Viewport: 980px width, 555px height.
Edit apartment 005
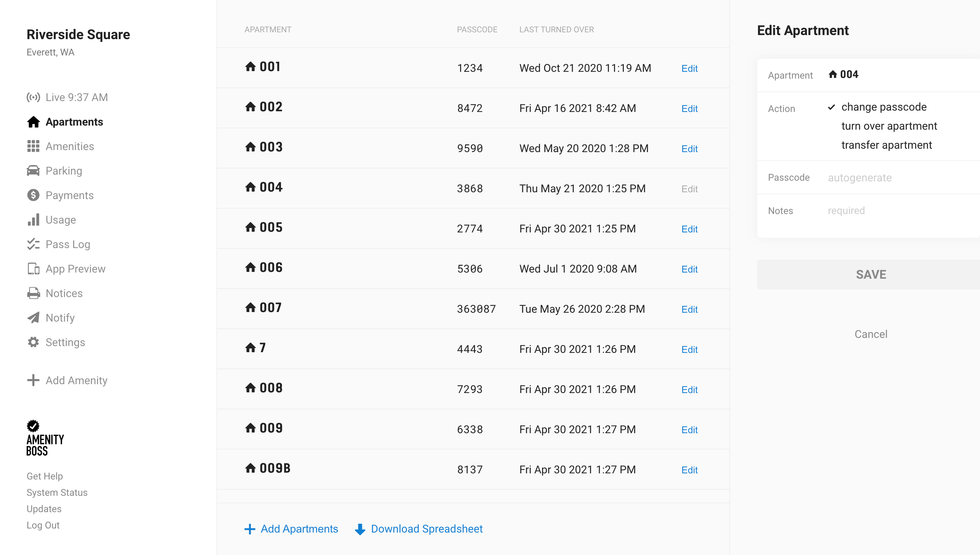coord(689,229)
